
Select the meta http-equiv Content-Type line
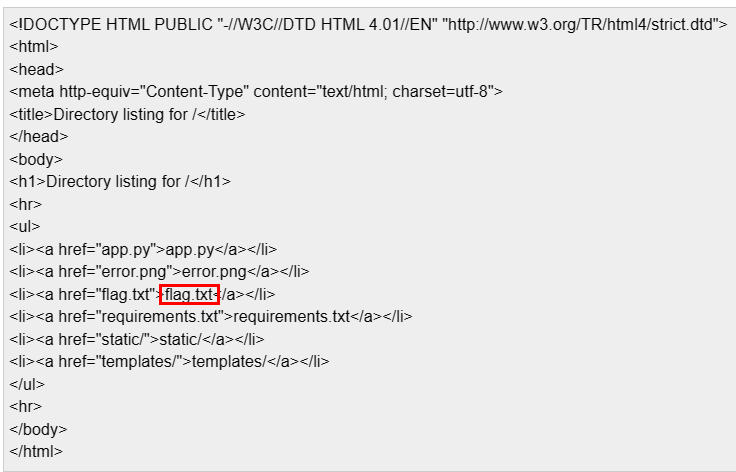[256, 91]
